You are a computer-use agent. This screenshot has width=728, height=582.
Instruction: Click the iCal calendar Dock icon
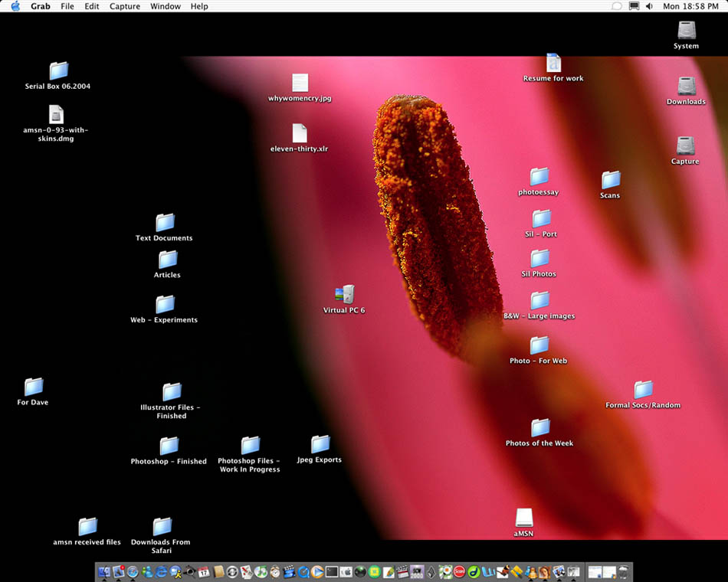point(204,571)
